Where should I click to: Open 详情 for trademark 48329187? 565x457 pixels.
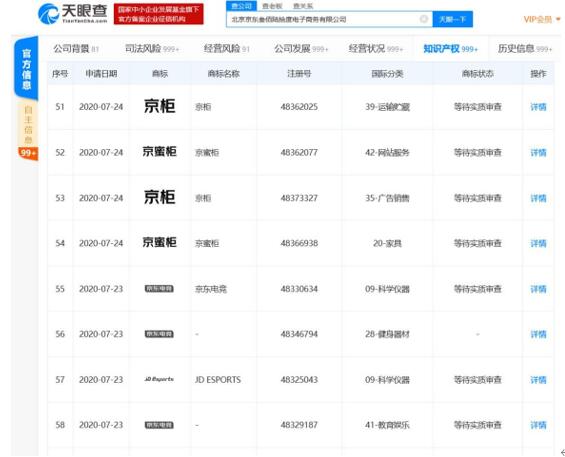point(538,425)
